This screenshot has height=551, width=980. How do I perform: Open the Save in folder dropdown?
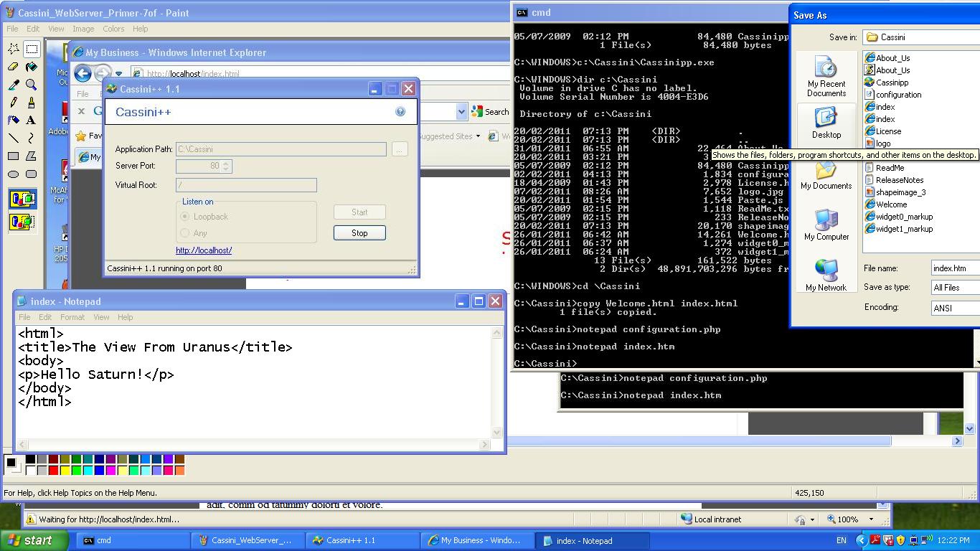pyautogui.click(x=920, y=37)
